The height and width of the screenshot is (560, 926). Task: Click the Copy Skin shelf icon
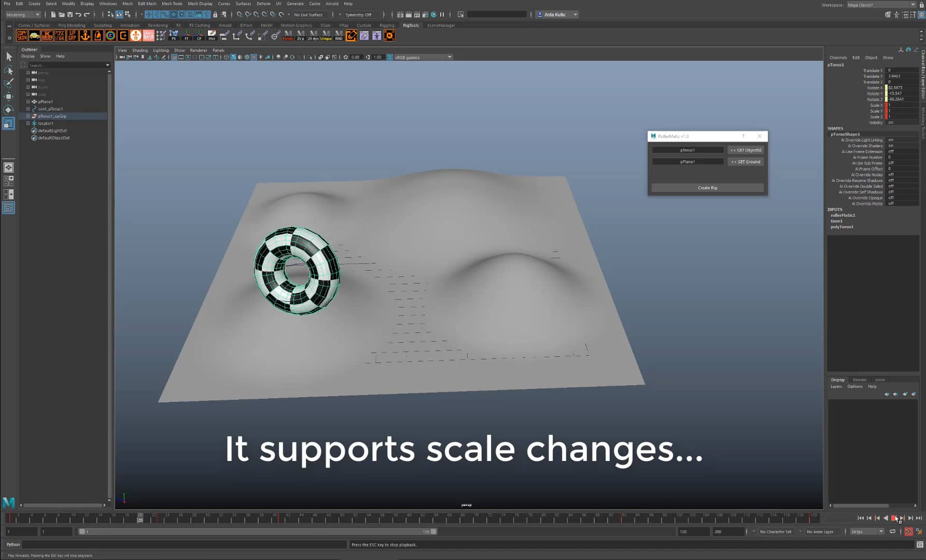[23, 35]
